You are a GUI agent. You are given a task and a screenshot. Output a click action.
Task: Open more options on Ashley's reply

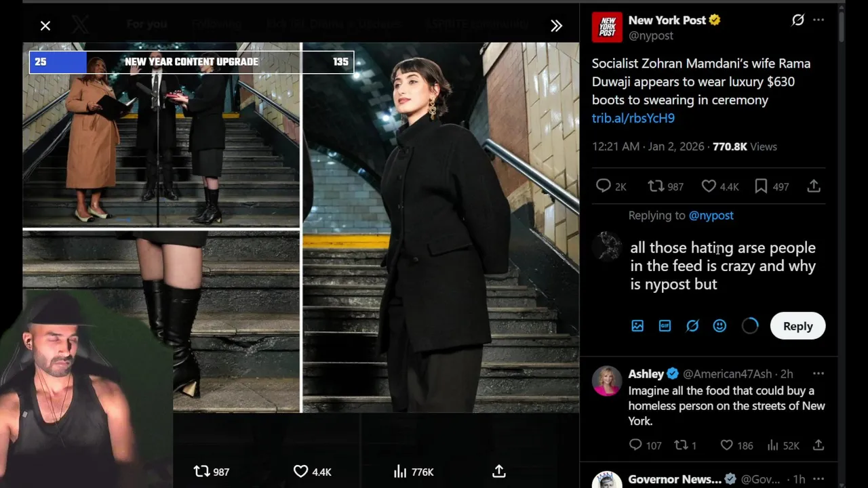[818, 373]
